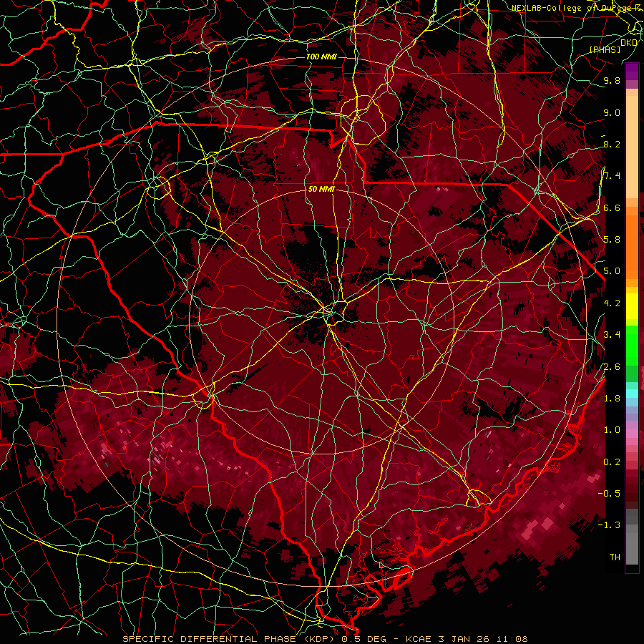The height and width of the screenshot is (644, 644).
Task: Select the purple top segment of the color bar
Action: coord(632,71)
